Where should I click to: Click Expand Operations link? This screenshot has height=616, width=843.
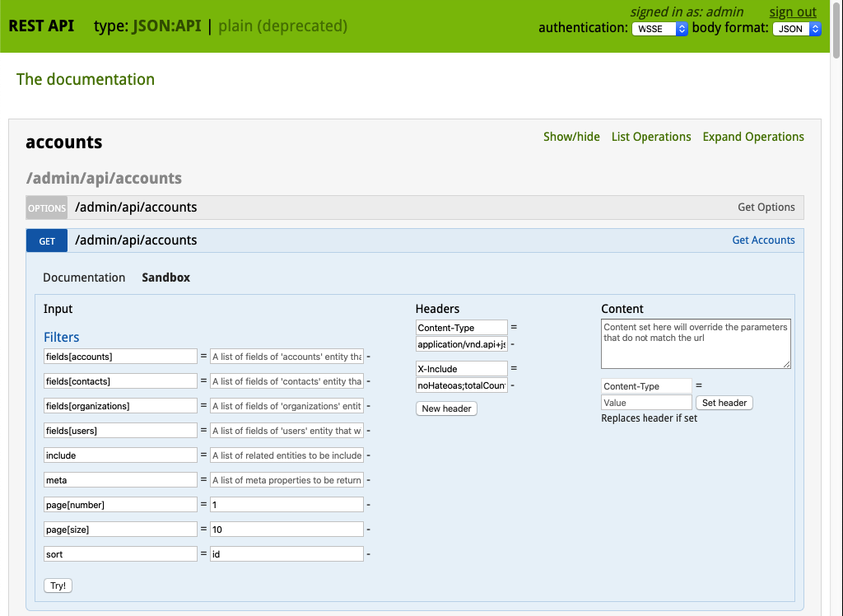(752, 137)
